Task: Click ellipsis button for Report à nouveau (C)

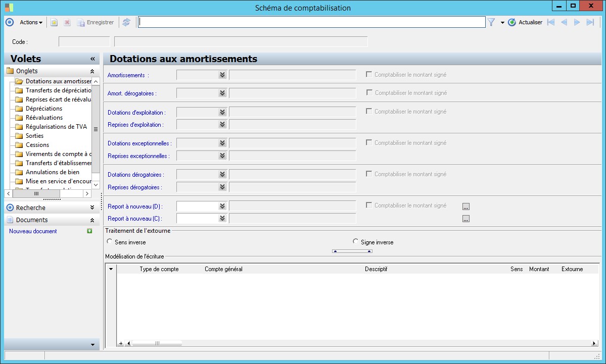Action: tap(466, 219)
